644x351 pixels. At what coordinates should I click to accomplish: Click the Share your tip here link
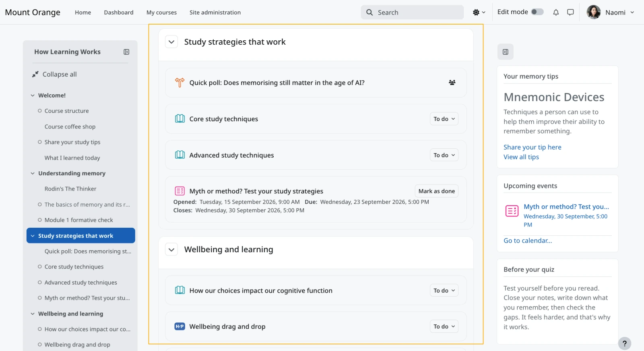coord(532,147)
